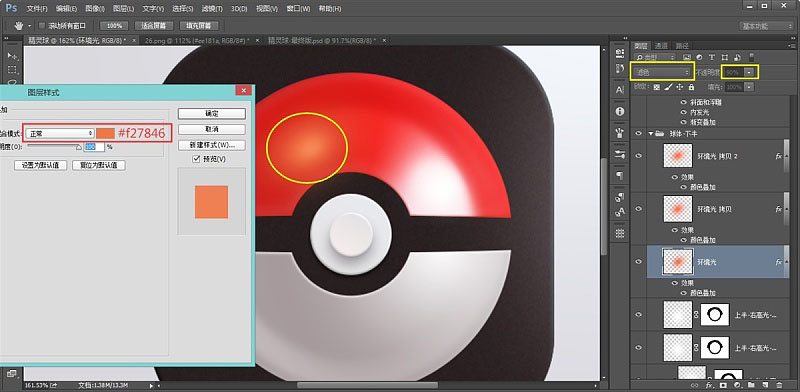Click the Hand tool icon in the options bar

[19, 26]
